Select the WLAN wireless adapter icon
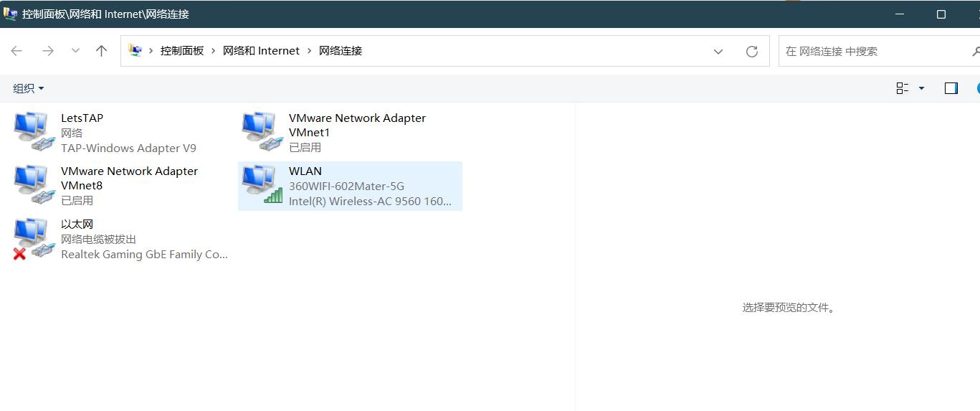 (x=263, y=185)
